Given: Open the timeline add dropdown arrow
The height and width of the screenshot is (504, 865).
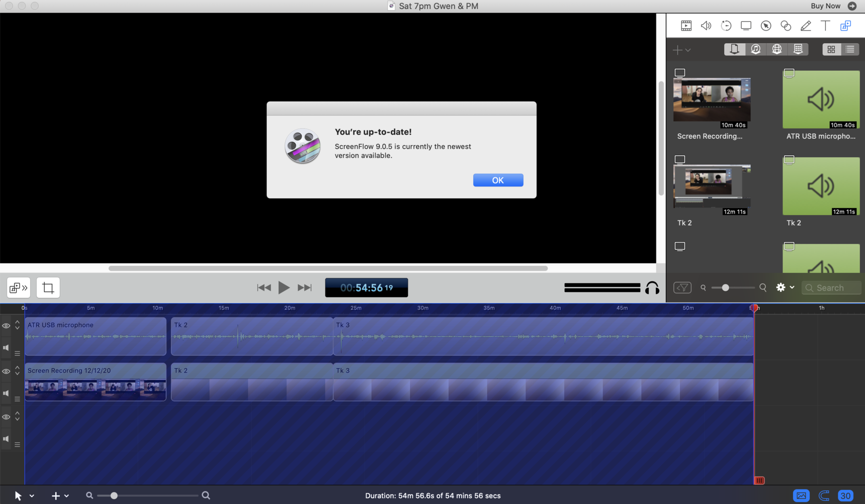Looking at the screenshot, I should point(66,496).
